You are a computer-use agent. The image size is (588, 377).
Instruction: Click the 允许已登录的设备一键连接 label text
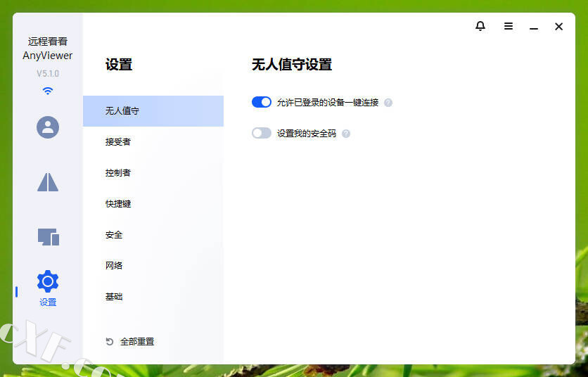(328, 103)
